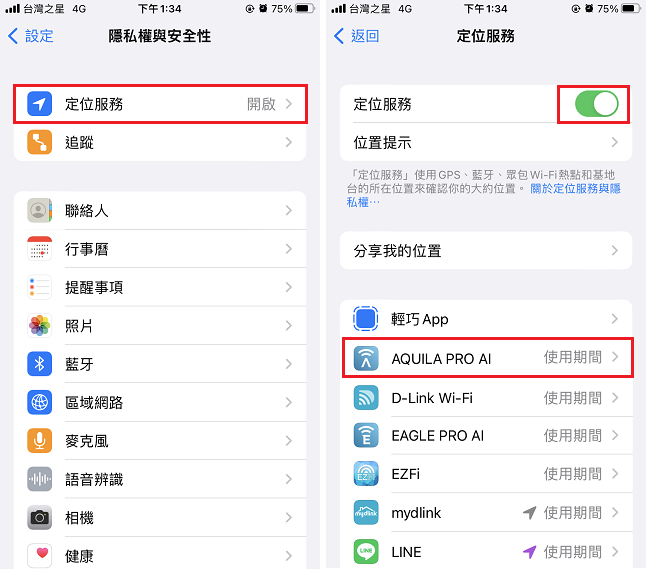Image resolution: width=647 pixels, height=569 pixels.
Task: Tap the green LINE app icon
Action: (x=366, y=552)
